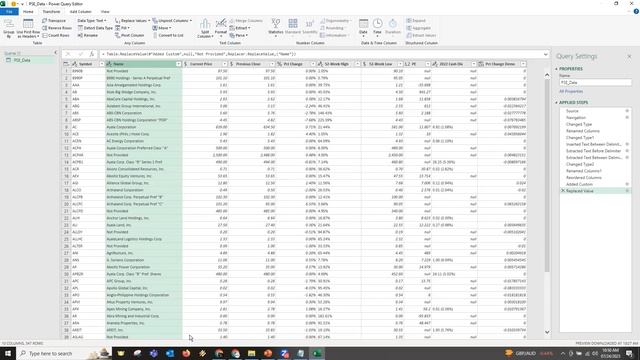Click the fx formula bar icon

tap(92, 54)
